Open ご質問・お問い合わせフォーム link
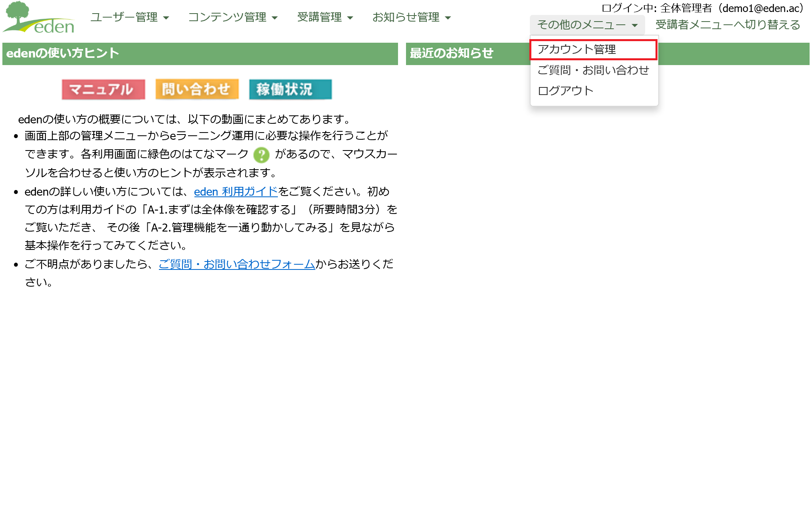The image size is (812, 511). click(x=237, y=264)
